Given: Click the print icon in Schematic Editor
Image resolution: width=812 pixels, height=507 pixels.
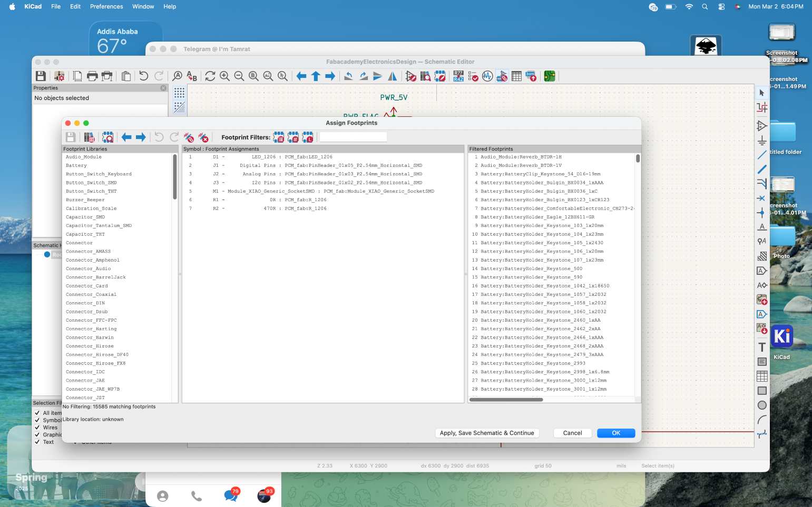Looking at the screenshot, I should coord(92,76).
